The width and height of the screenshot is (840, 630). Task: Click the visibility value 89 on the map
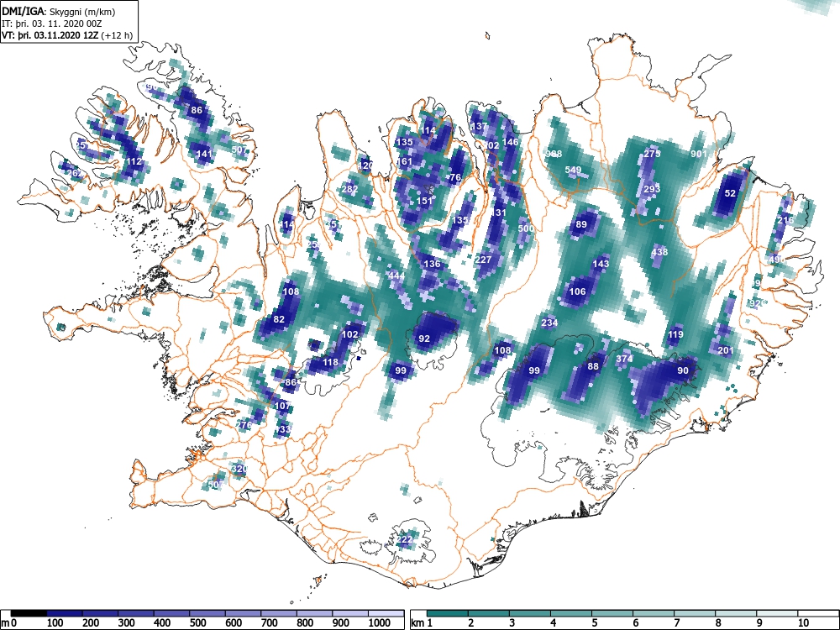click(x=581, y=224)
